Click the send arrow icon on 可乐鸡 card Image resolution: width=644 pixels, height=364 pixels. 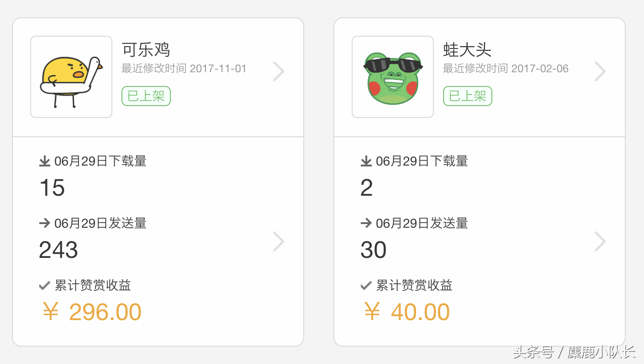point(44,223)
